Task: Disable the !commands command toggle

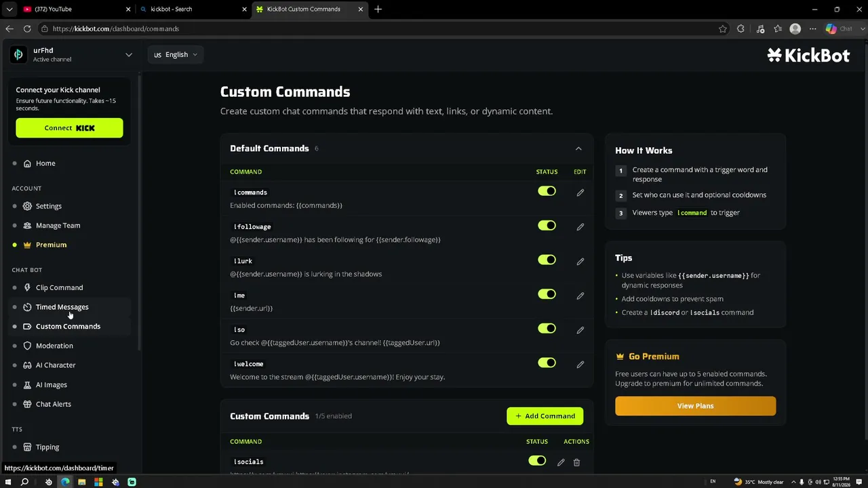Action: point(547,192)
